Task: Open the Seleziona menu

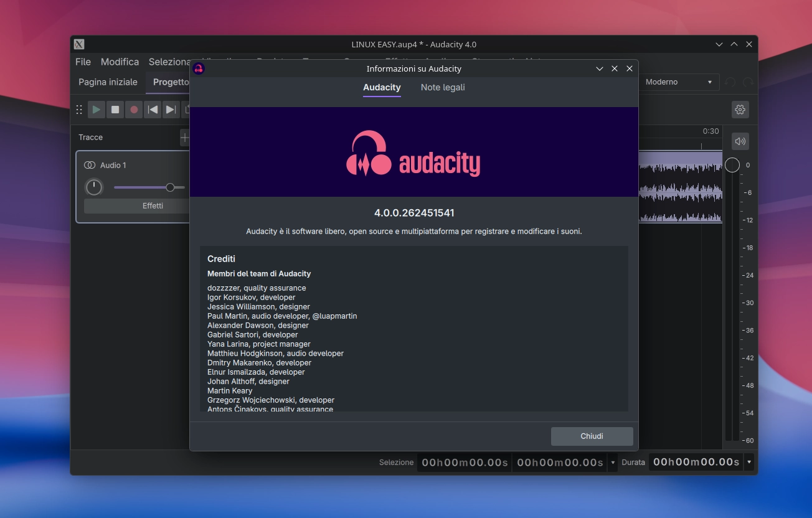Action: coord(169,62)
